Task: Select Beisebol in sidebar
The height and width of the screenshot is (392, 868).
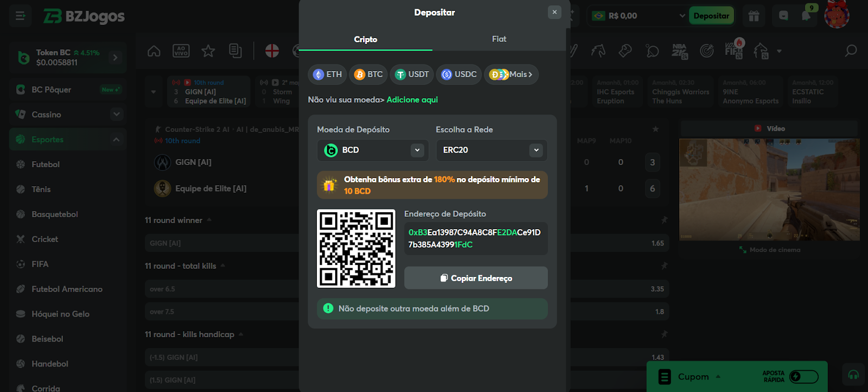Action: click(47, 339)
